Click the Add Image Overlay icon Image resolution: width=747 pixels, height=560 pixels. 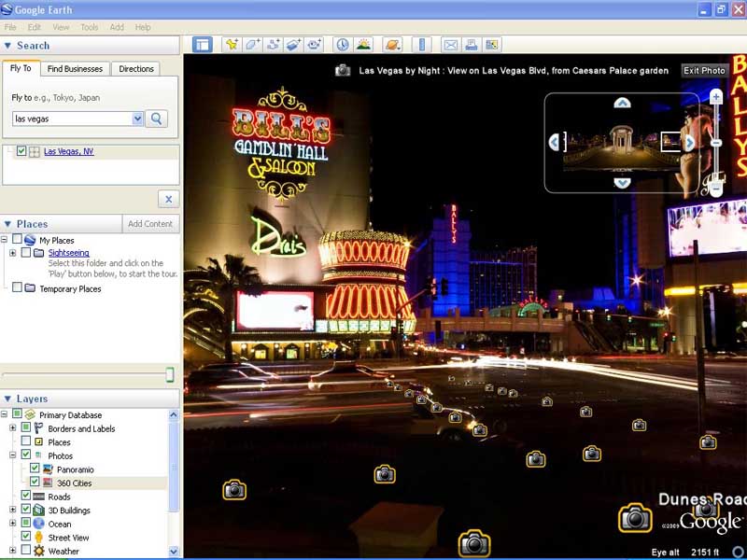point(293,45)
